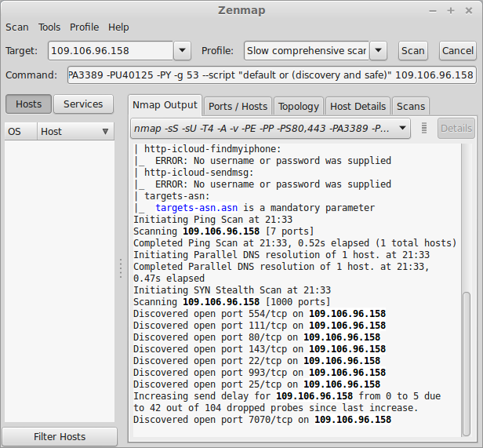Toggle the Hosts view button
Image resolution: width=483 pixels, height=448 pixels.
coord(28,104)
